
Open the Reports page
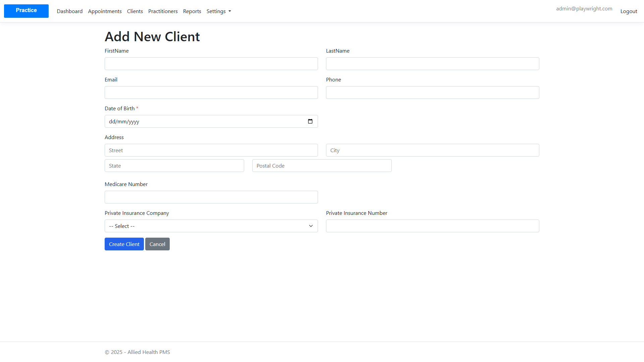click(192, 11)
